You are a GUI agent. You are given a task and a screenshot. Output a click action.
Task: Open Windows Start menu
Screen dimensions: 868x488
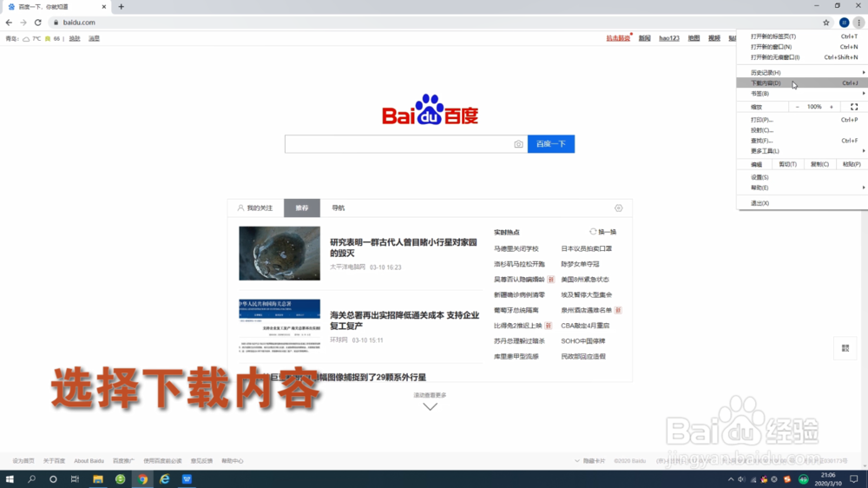(x=10, y=479)
